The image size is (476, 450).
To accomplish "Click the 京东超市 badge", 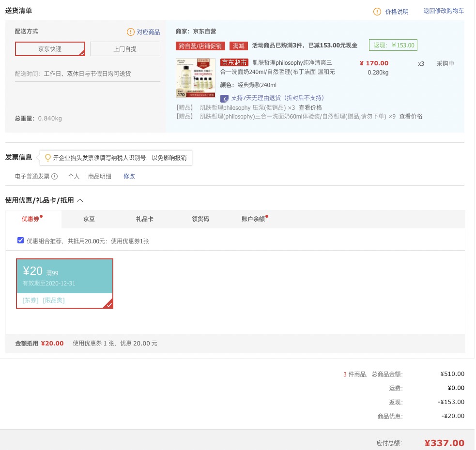I will click(234, 62).
